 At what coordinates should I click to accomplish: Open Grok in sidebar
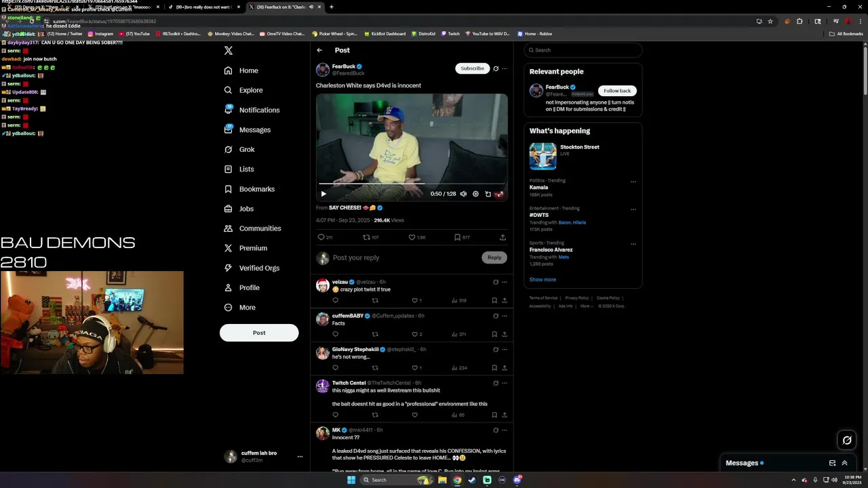pyautogui.click(x=239, y=149)
